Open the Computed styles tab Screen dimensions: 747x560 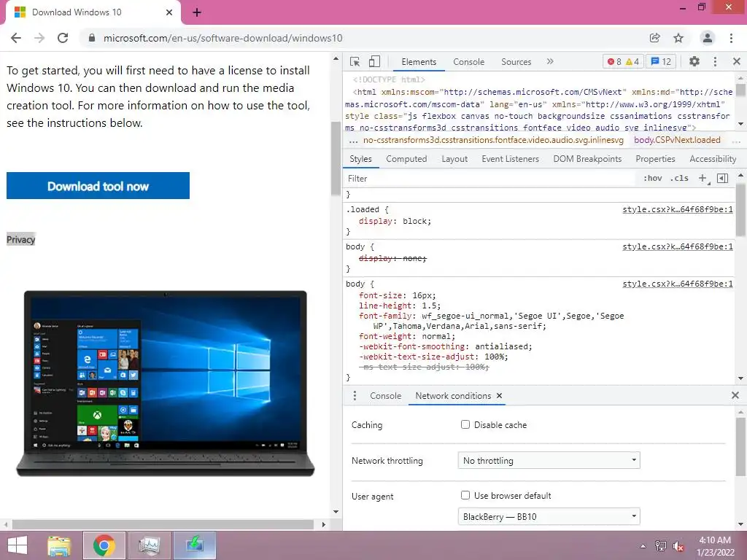406,158
